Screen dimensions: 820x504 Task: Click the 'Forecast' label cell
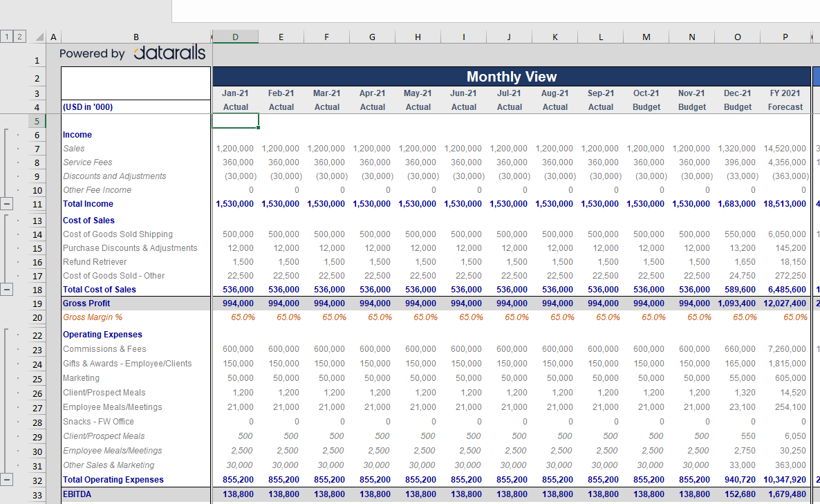pos(785,106)
